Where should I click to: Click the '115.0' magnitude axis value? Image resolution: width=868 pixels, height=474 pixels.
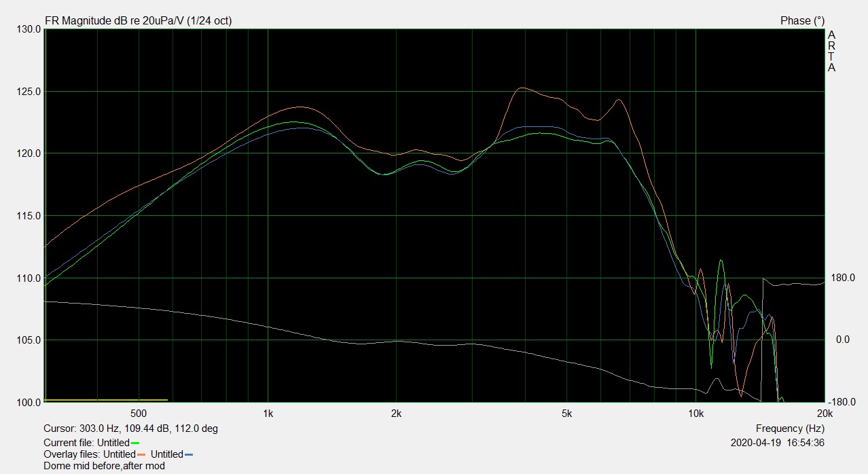[x=28, y=216]
